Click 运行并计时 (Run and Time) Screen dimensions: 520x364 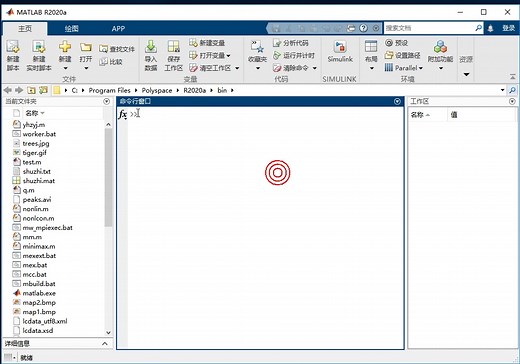294,55
